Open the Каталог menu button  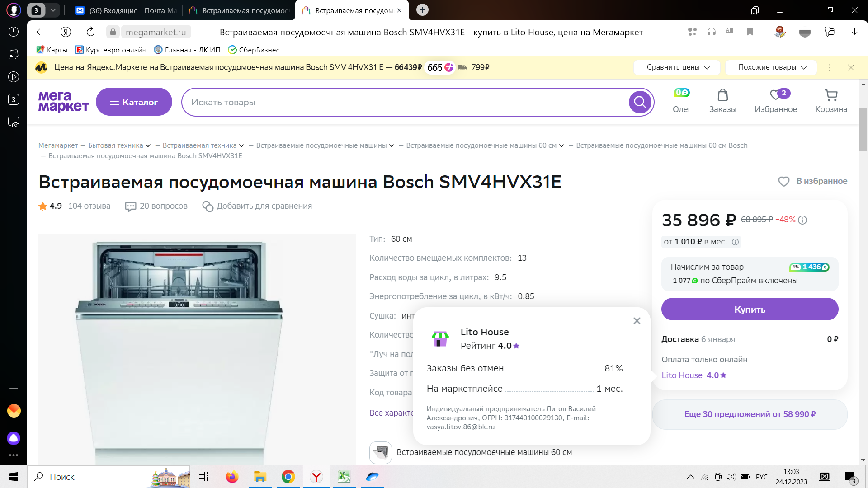134,102
